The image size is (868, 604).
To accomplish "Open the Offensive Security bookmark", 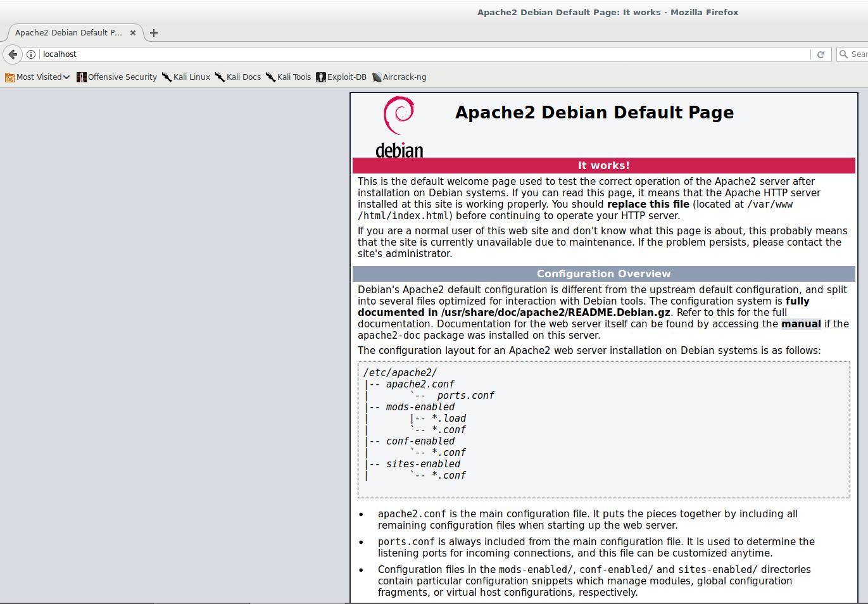I will [116, 77].
